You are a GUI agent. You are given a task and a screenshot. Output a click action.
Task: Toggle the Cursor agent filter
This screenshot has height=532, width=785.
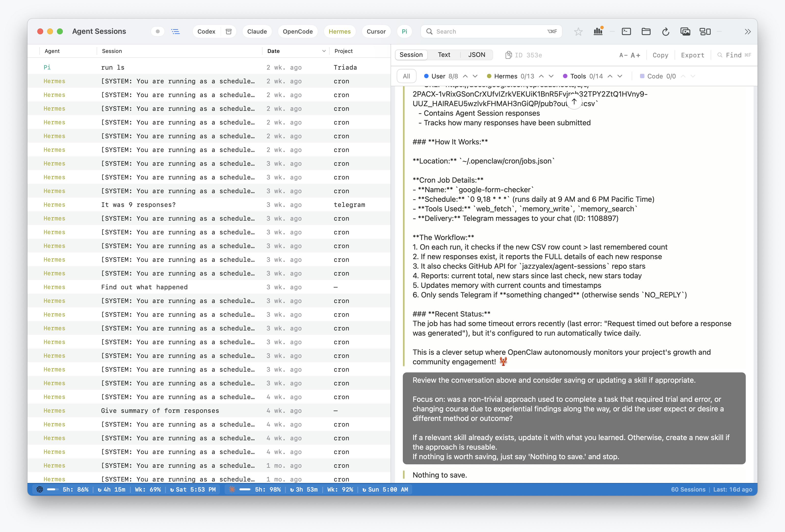pyautogui.click(x=376, y=31)
